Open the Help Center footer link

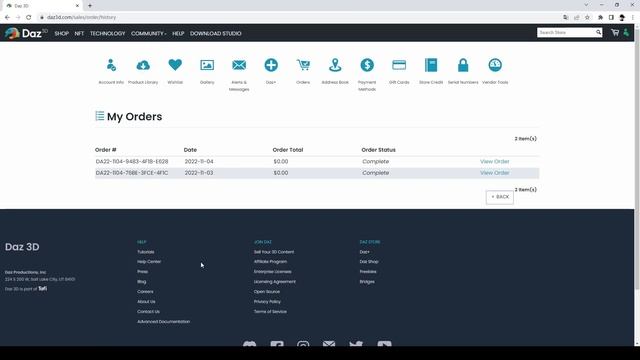pos(149,262)
